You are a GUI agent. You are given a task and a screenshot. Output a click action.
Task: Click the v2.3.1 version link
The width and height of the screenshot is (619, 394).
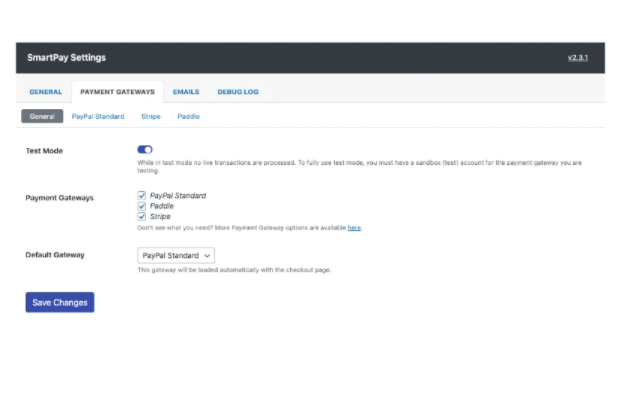tap(578, 58)
